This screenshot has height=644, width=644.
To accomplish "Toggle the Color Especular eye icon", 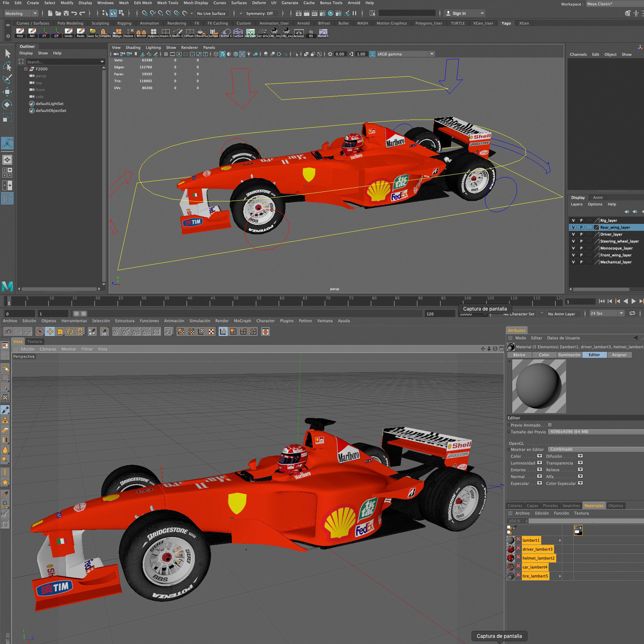I will point(580,483).
